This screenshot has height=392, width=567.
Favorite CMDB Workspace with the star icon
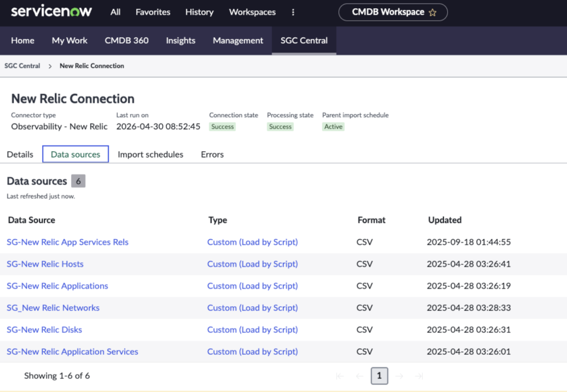point(432,13)
